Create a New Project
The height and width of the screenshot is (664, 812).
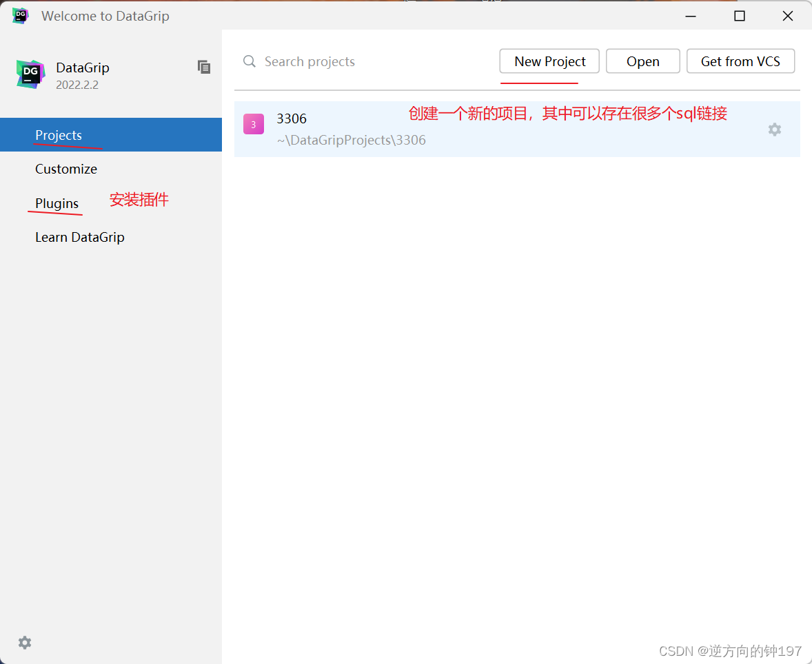click(x=549, y=61)
